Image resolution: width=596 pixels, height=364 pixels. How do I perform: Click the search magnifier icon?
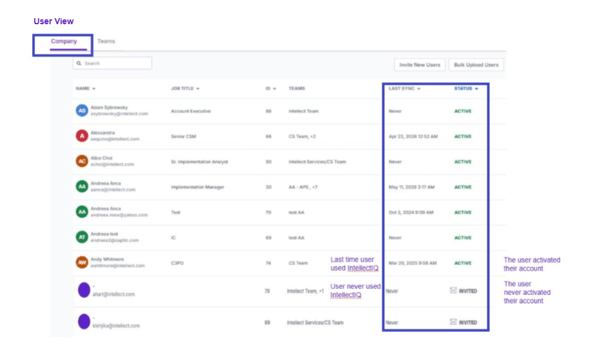point(79,63)
